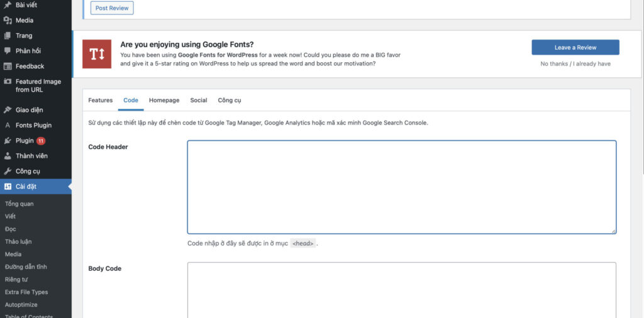Open Media via its sidebar icon
Image resolution: width=644 pixels, height=318 pixels.
coord(8,20)
